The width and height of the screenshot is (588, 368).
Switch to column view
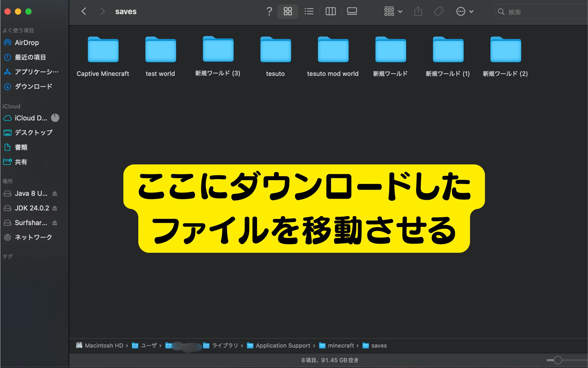pyautogui.click(x=330, y=11)
